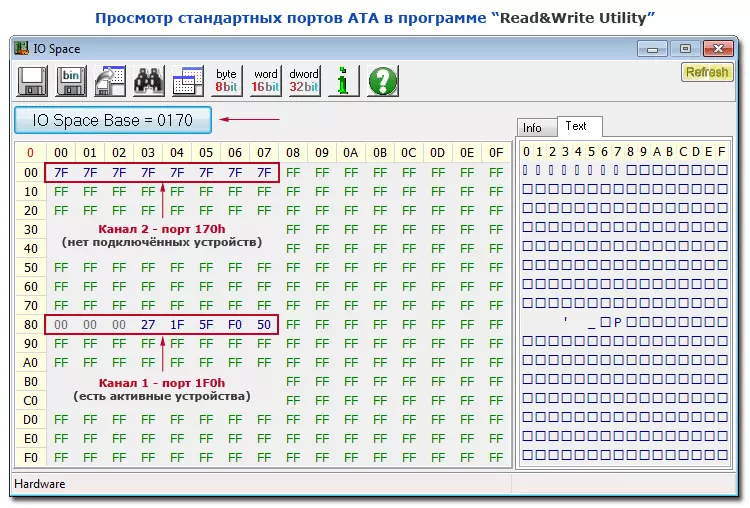Select first 7F cell in row 00
Screen dimensions: 750x508
click(x=61, y=173)
